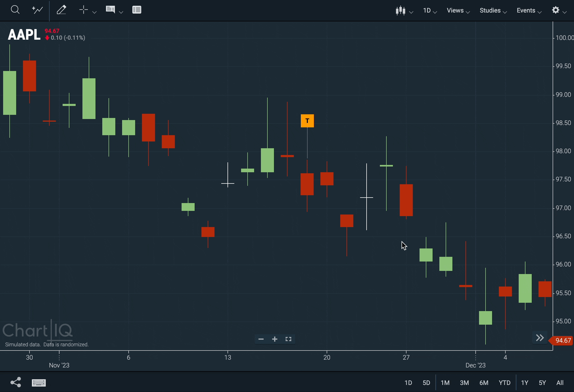
Task: Open the Views menu
Action: [x=458, y=11]
